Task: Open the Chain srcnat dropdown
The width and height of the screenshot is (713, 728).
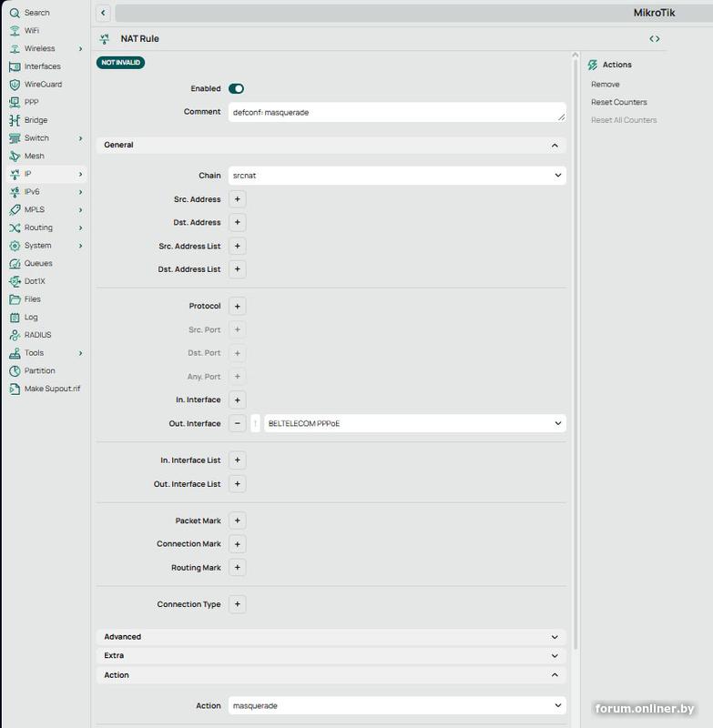Action: pos(397,176)
